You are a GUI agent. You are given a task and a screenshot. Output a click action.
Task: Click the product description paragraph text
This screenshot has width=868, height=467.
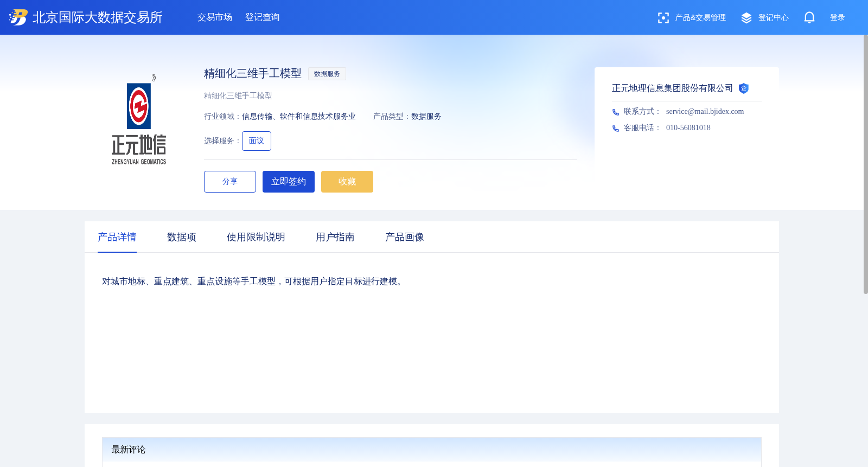253,282
